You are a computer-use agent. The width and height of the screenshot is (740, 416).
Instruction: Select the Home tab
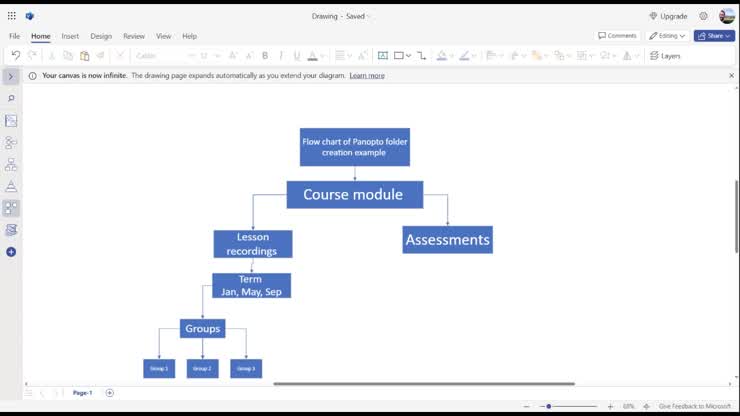tap(41, 36)
